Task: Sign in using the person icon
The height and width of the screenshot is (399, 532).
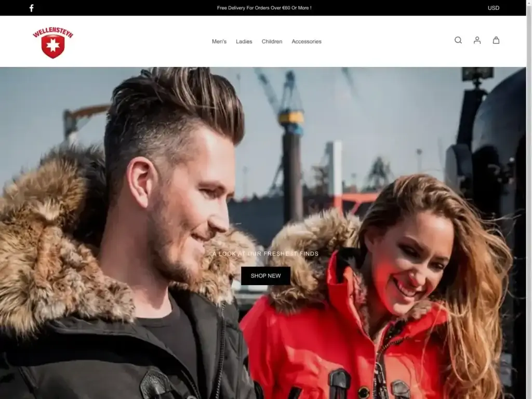Action: pos(477,40)
